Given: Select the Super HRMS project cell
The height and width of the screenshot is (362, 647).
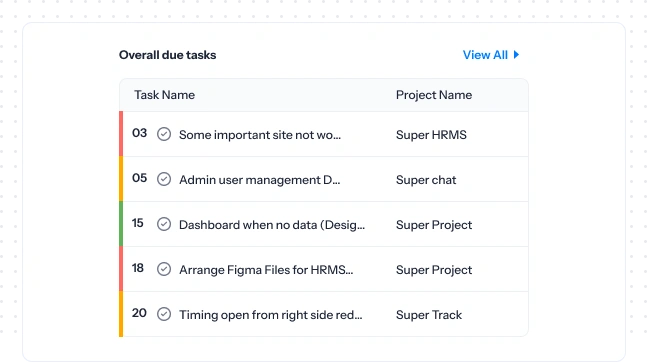Looking at the screenshot, I should point(431,135).
